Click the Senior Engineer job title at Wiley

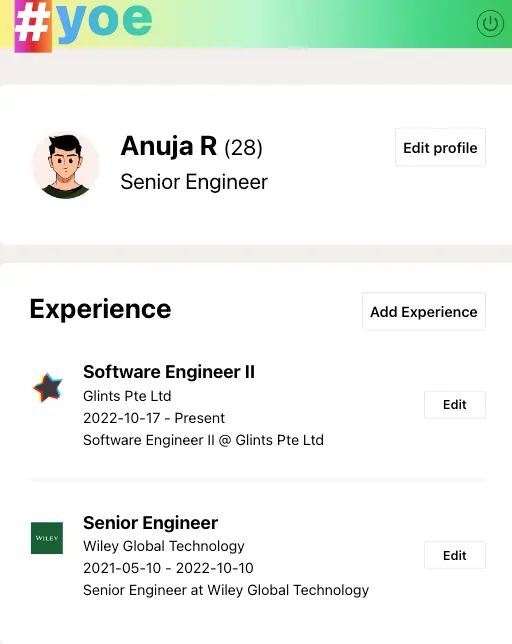[150, 523]
